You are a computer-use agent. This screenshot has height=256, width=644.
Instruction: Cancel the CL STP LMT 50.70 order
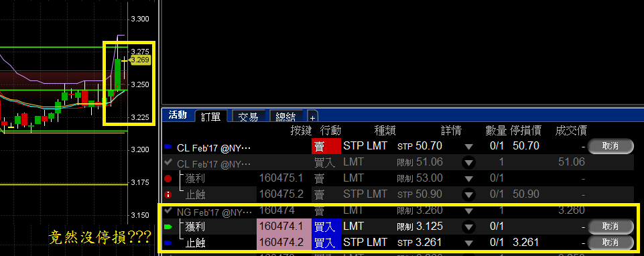(x=610, y=146)
